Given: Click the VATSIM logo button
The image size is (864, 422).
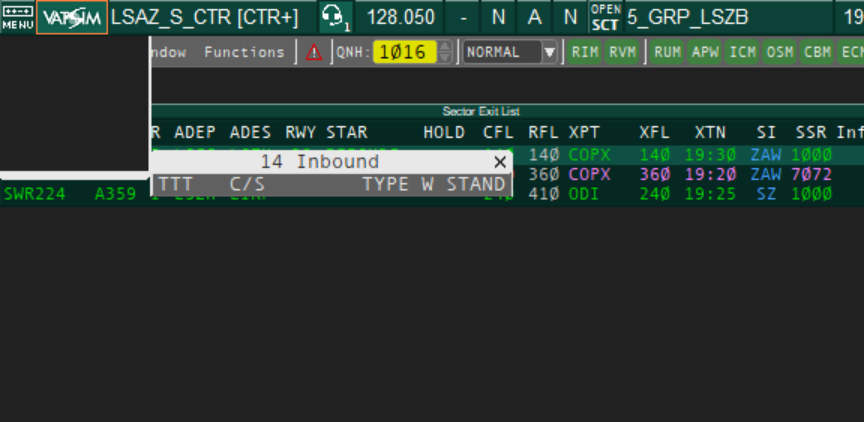Looking at the screenshot, I should coord(72,17).
